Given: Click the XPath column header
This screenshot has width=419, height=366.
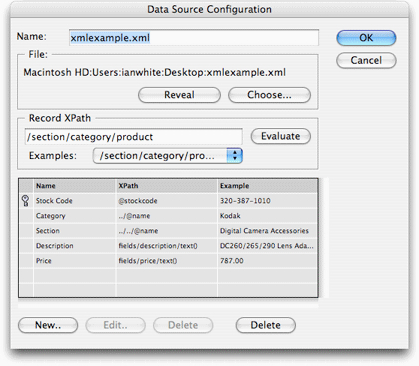Looking at the screenshot, I should 167,186.
